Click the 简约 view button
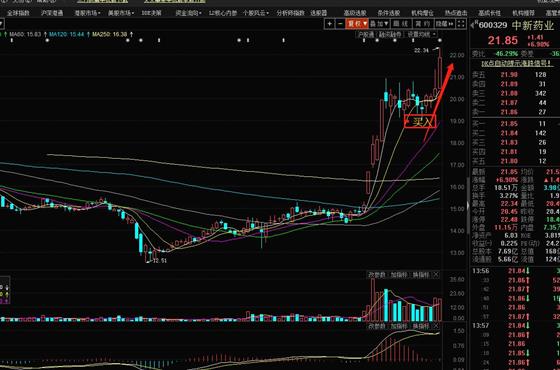 (x=422, y=24)
